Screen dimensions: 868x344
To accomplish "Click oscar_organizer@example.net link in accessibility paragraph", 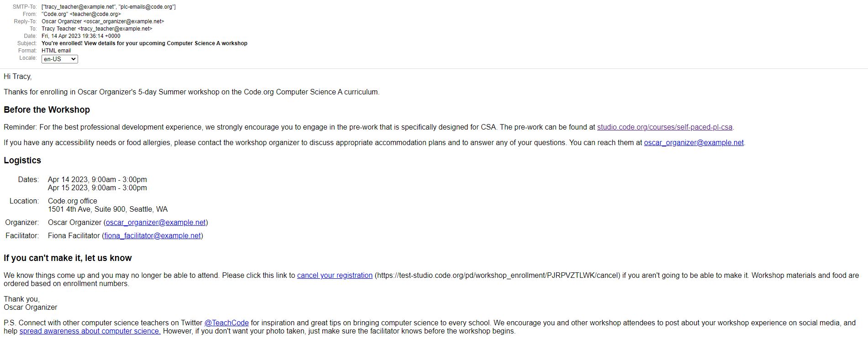I will pyautogui.click(x=694, y=143).
